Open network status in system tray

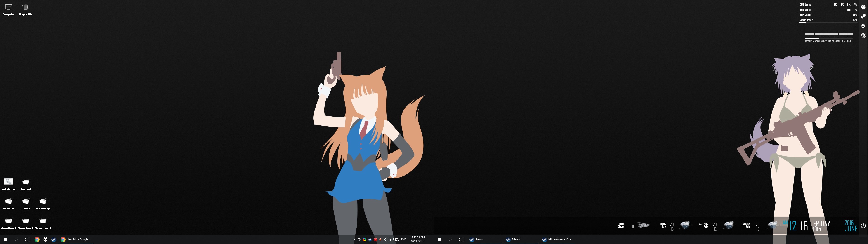pyautogui.click(x=392, y=240)
